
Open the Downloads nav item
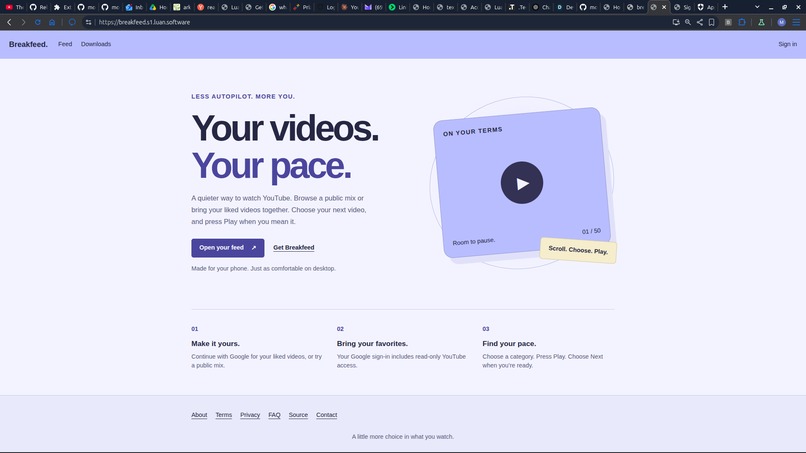(96, 44)
